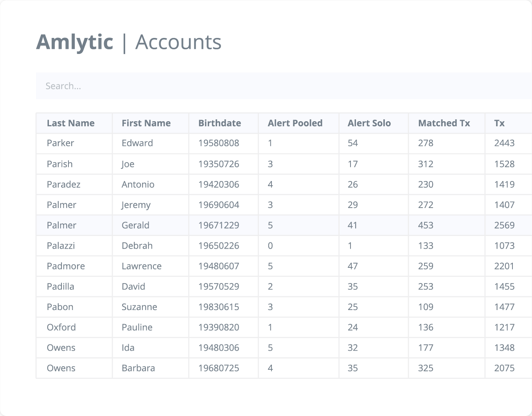Screen dimensions: 532x416
Task: Click Tx value 2201
Action: (504, 266)
